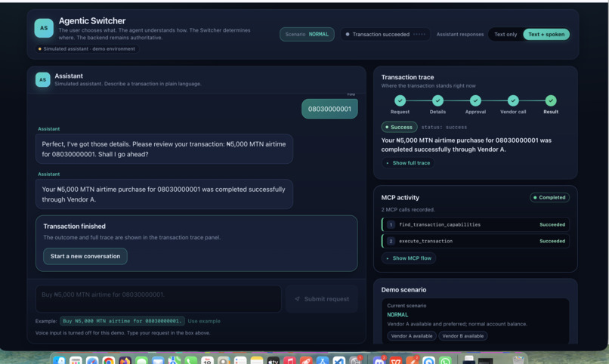Select the execute_transaction row
This screenshot has height=364, width=609.
(475, 241)
